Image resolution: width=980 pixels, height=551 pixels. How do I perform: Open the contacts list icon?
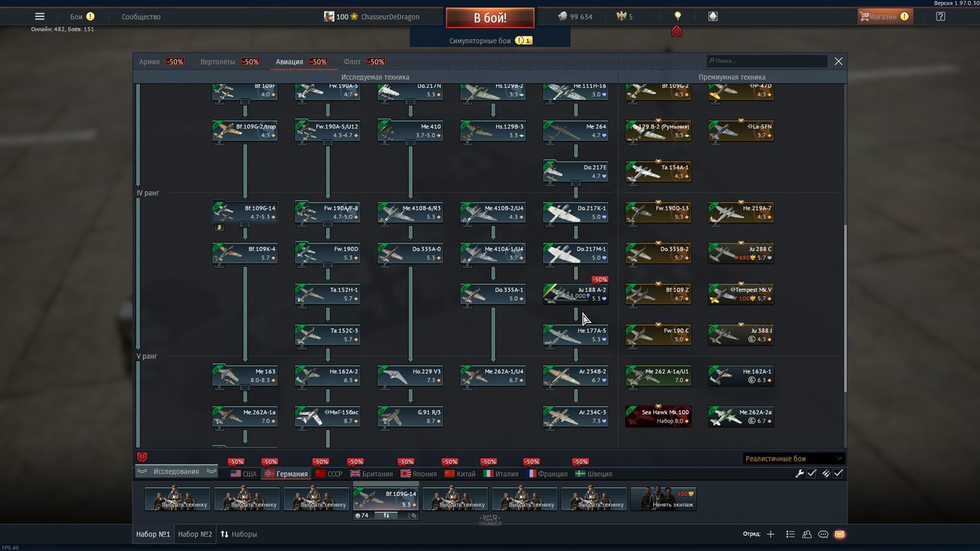pos(791,534)
